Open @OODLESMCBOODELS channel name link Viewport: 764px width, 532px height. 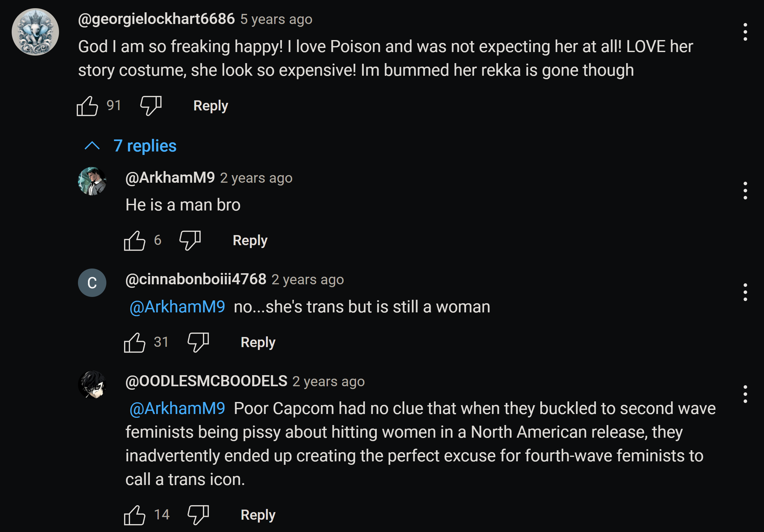206,381
